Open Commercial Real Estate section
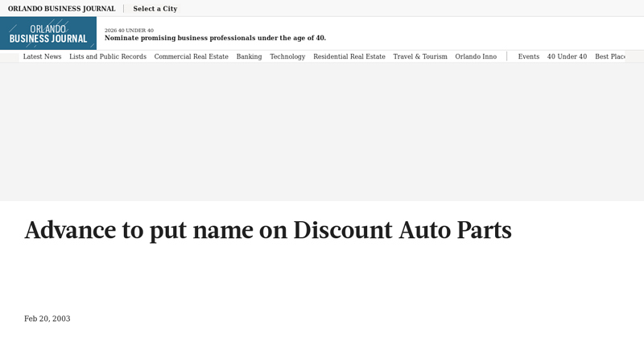 pyautogui.click(x=192, y=56)
